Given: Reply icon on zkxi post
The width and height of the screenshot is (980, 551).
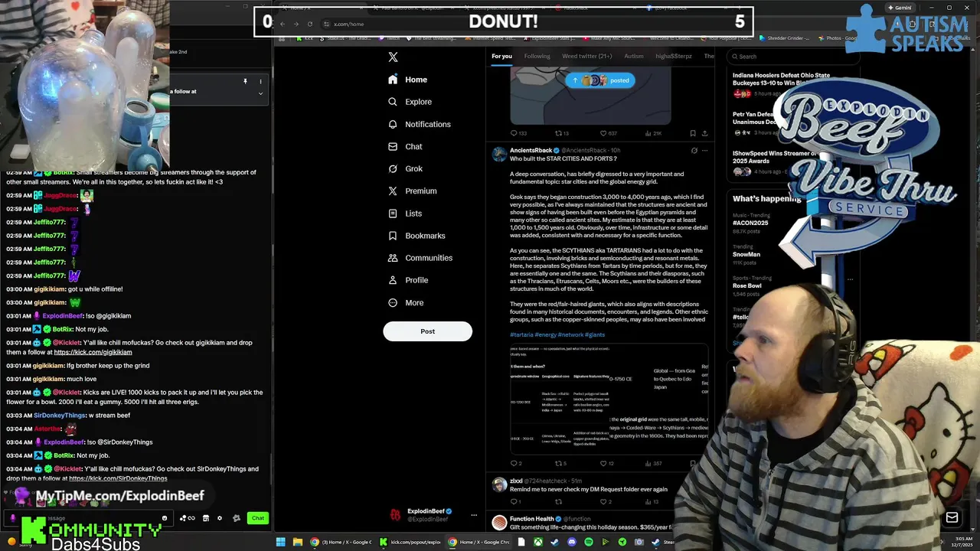Looking at the screenshot, I should click(x=514, y=501).
